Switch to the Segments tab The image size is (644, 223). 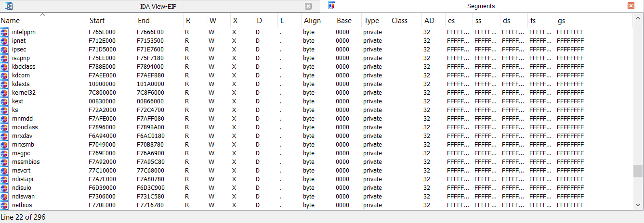(481, 6)
